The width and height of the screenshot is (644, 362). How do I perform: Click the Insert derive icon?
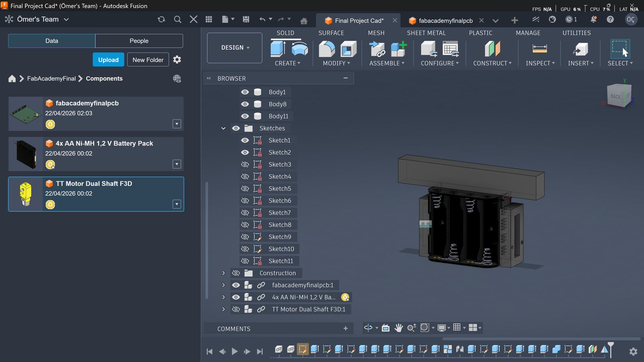pyautogui.click(x=580, y=49)
